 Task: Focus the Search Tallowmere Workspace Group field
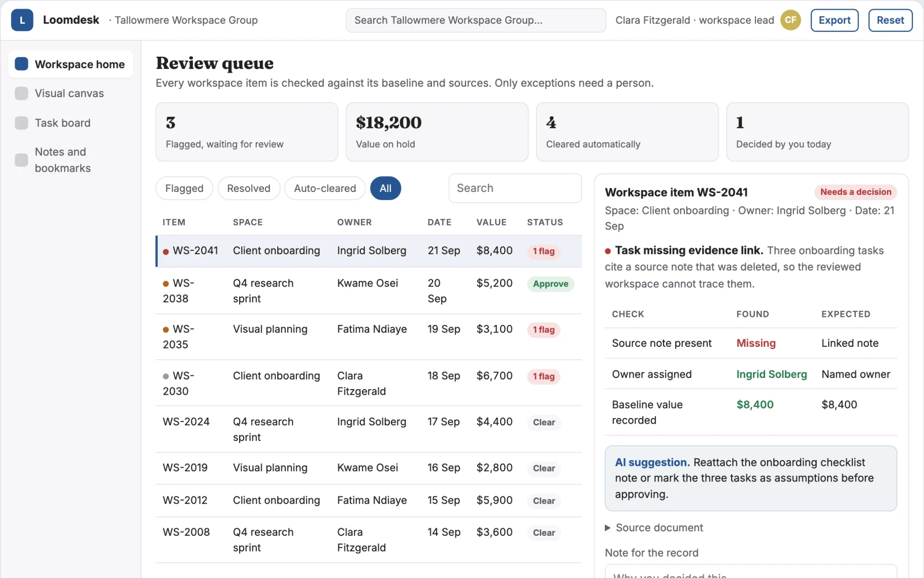pos(476,20)
